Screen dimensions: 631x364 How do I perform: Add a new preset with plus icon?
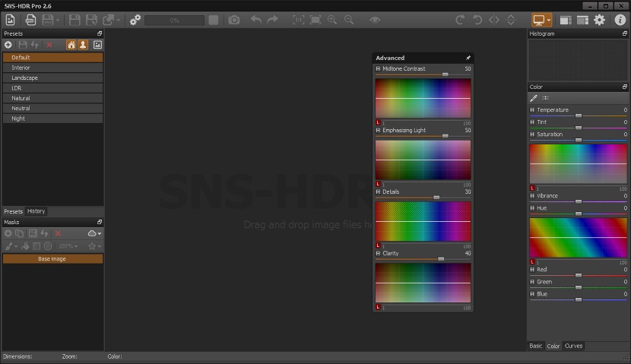tap(8, 45)
